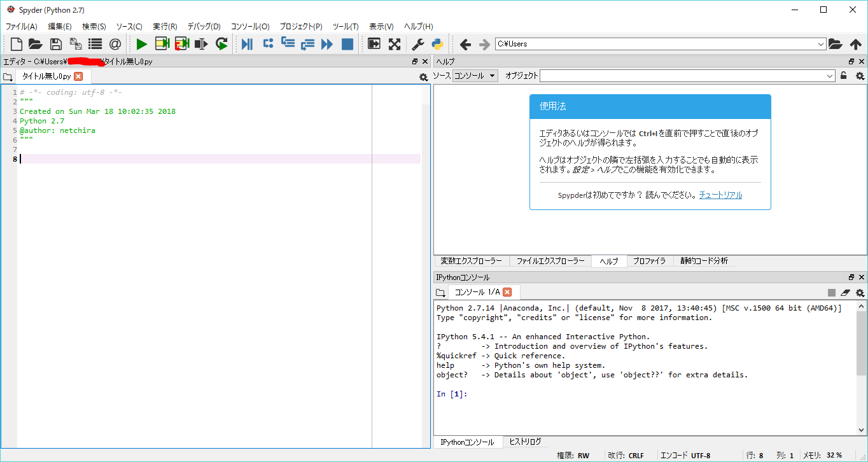Click the step into function debug icon
Image resolution: width=868 pixels, height=462 pixels.
(x=288, y=44)
